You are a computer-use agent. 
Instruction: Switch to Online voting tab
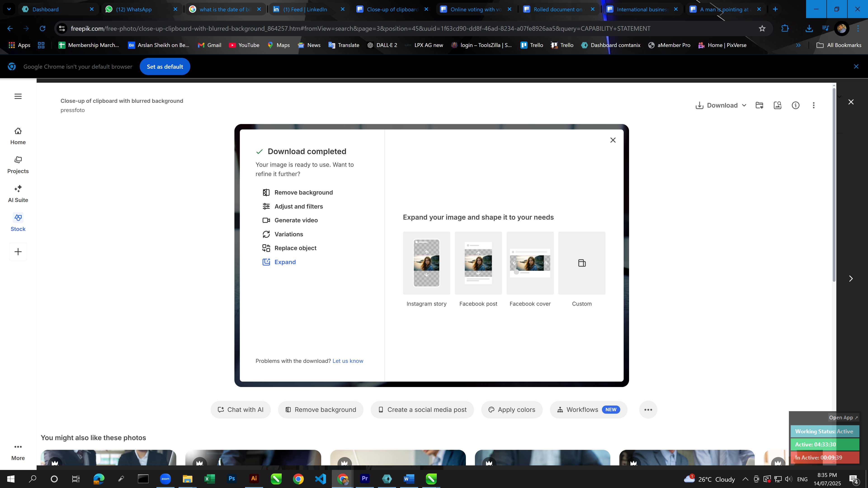[x=475, y=9]
